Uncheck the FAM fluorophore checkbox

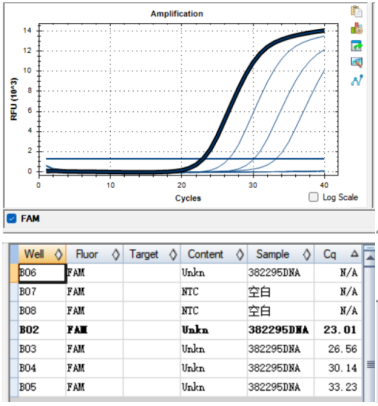point(12,219)
